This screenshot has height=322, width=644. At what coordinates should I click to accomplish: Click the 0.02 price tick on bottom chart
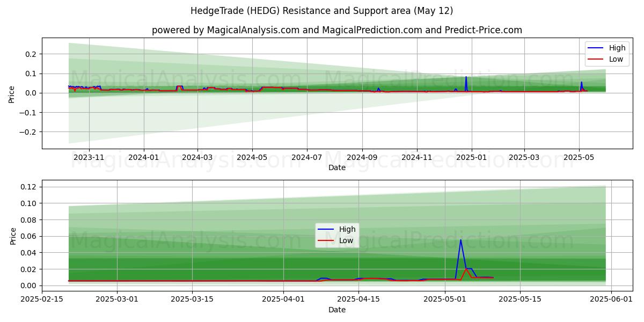(x=29, y=269)
